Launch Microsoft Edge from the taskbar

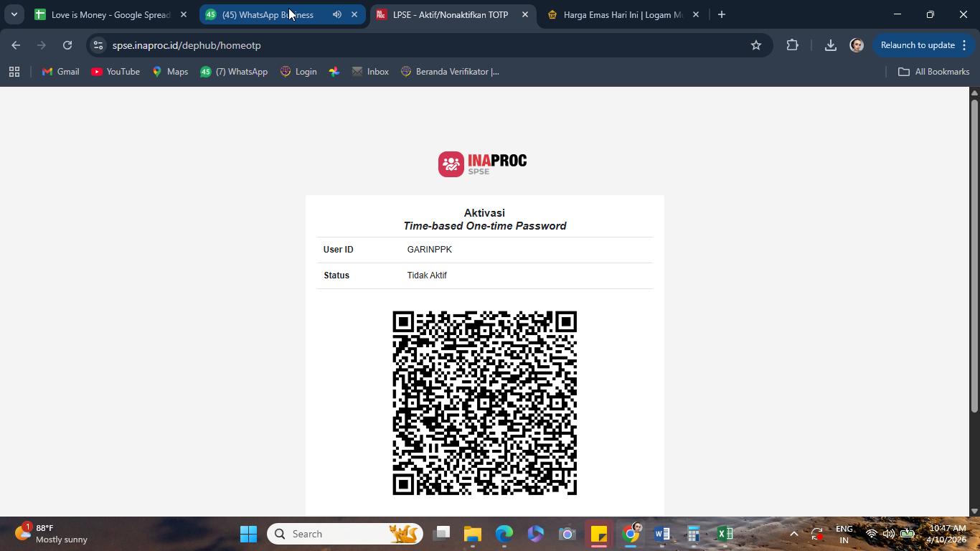504,534
